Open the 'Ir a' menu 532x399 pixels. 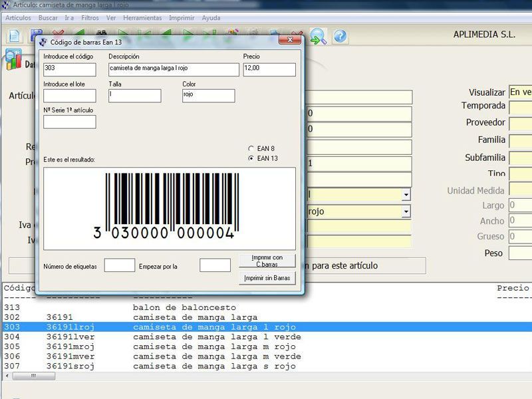click(69, 18)
